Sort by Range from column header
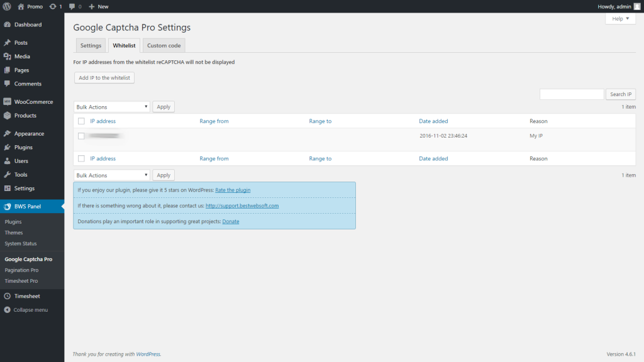 tap(214, 121)
